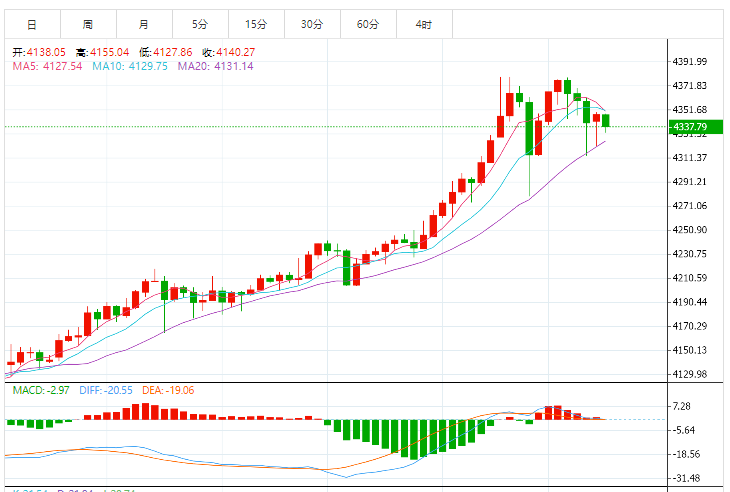730x492 pixels.
Task: Click the 开:4138.05 opening price text
Action: click(39, 52)
